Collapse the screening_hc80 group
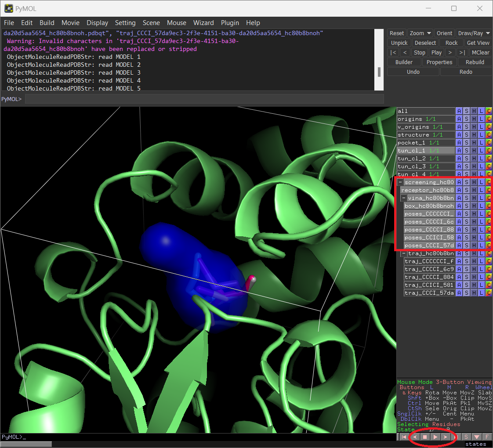 [400, 182]
